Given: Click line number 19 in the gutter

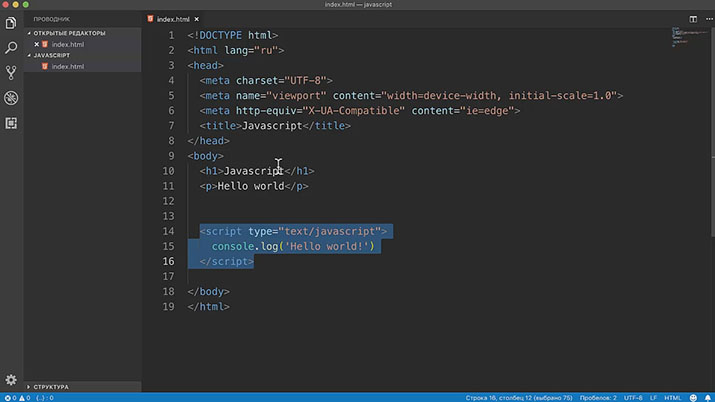Looking at the screenshot, I should tap(168, 307).
